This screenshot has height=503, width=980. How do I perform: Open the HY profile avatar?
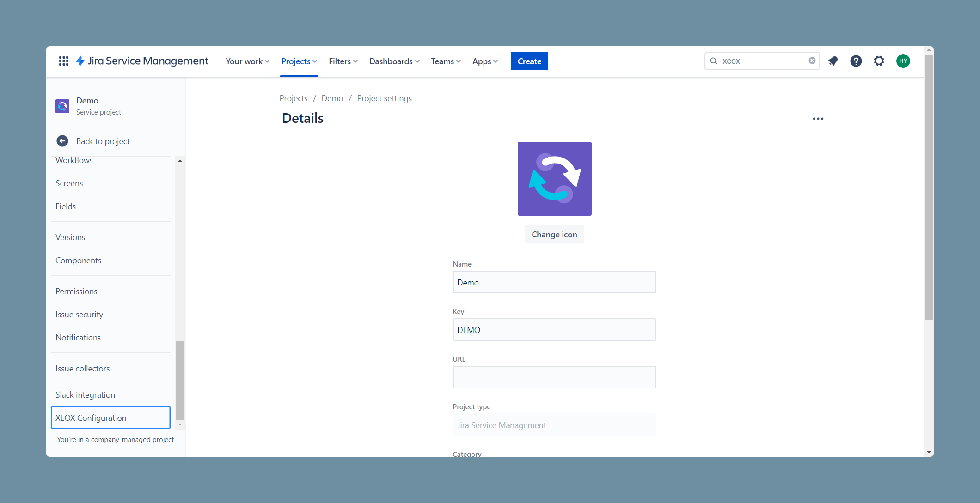click(903, 61)
